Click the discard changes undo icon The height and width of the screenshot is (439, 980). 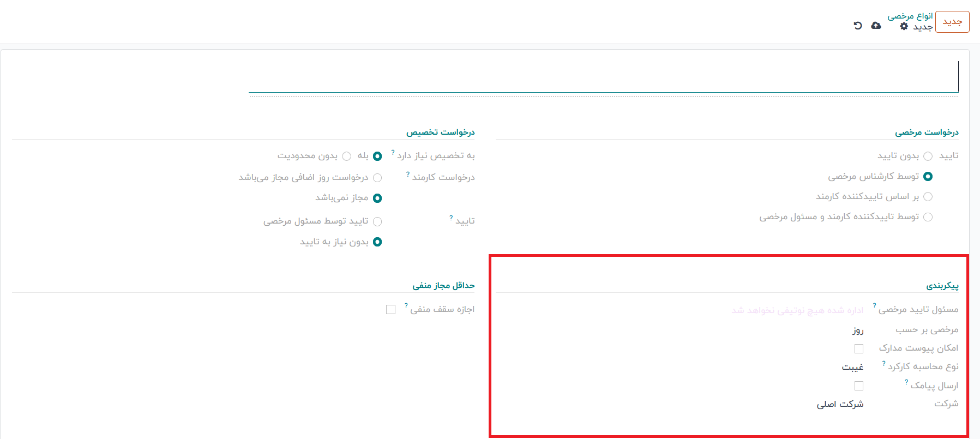[858, 26]
